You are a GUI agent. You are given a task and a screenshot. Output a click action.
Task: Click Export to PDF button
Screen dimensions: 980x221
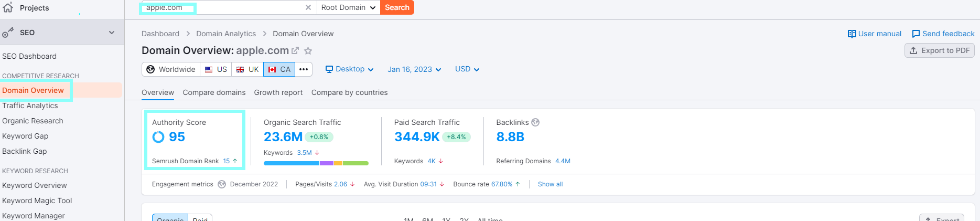[940, 50]
